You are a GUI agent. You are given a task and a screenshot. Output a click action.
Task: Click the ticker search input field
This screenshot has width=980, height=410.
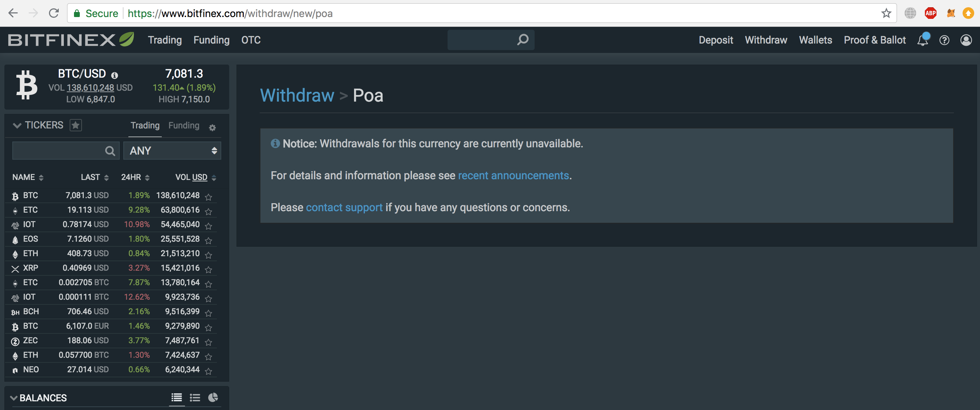61,150
